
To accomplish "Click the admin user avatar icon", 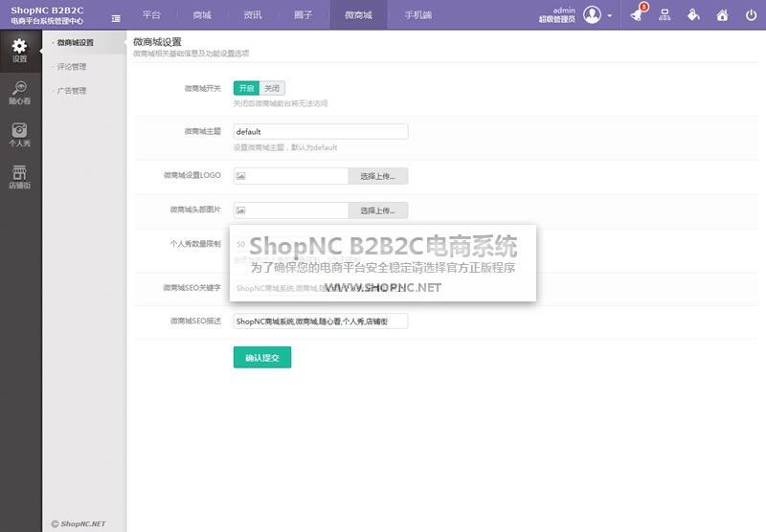I will point(592,14).
